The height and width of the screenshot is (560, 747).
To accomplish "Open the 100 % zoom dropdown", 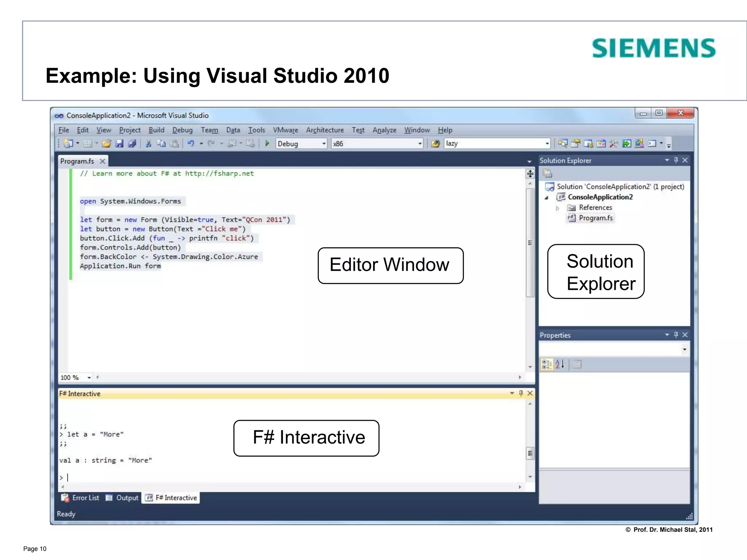I will (x=89, y=378).
